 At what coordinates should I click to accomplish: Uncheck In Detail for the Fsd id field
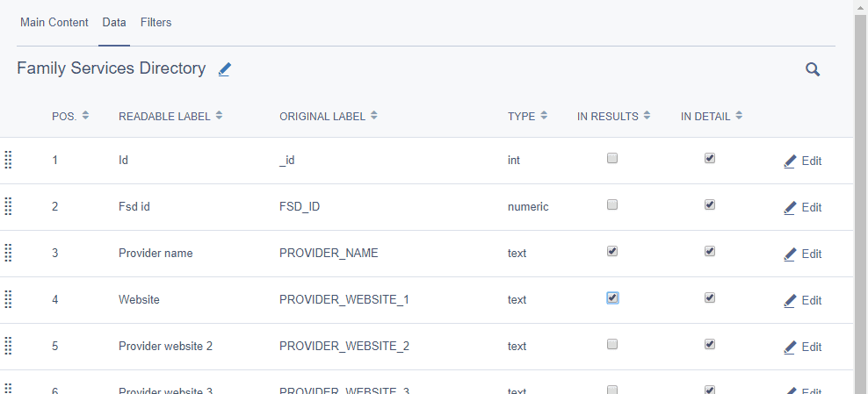(710, 204)
